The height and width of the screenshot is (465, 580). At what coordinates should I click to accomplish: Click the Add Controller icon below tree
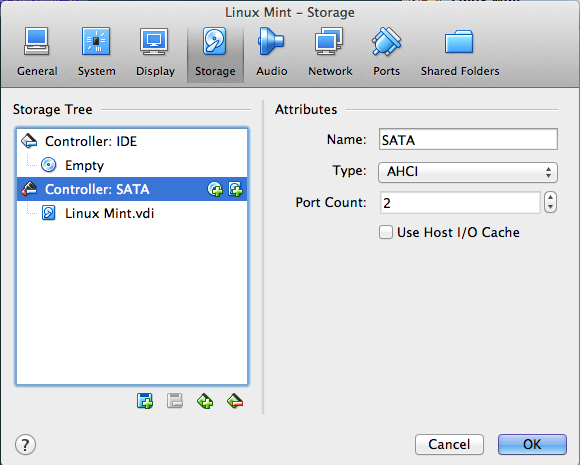145,401
